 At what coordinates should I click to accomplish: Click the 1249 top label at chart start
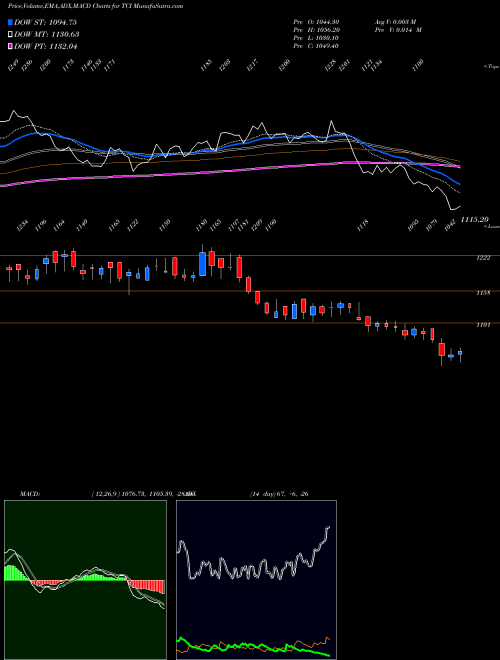pyautogui.click(x=13, y=65)
